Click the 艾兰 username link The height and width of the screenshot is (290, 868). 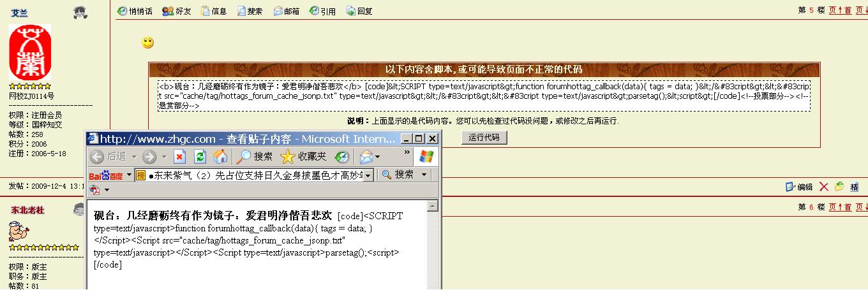[19, 13]
